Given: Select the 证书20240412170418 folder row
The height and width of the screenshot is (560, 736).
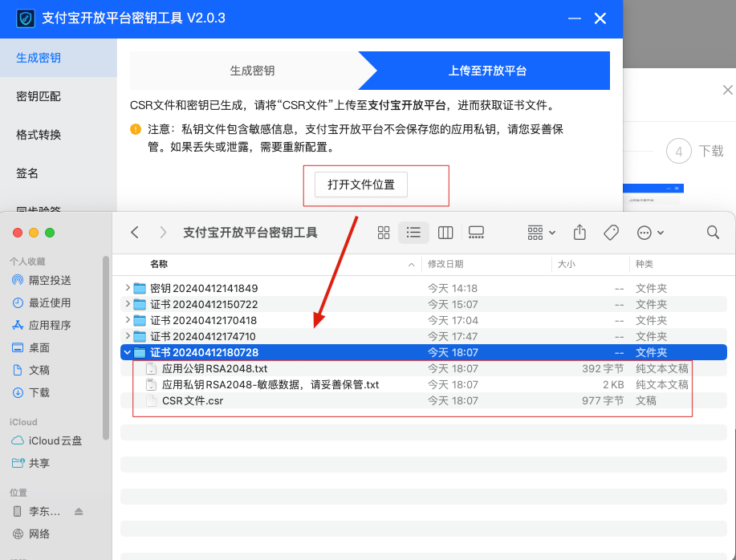Looking at the screenshot, I should (x=424, y=320).
